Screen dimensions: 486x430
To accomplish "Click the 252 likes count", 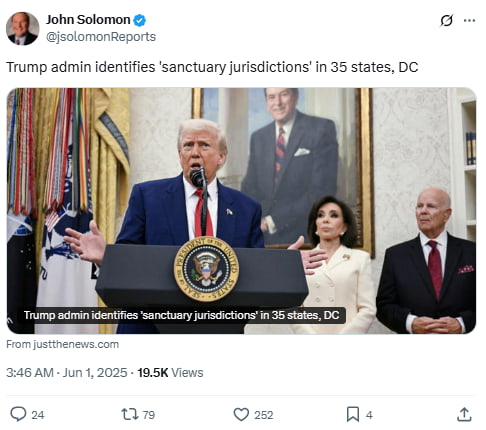I will click(x=264, y=415).
